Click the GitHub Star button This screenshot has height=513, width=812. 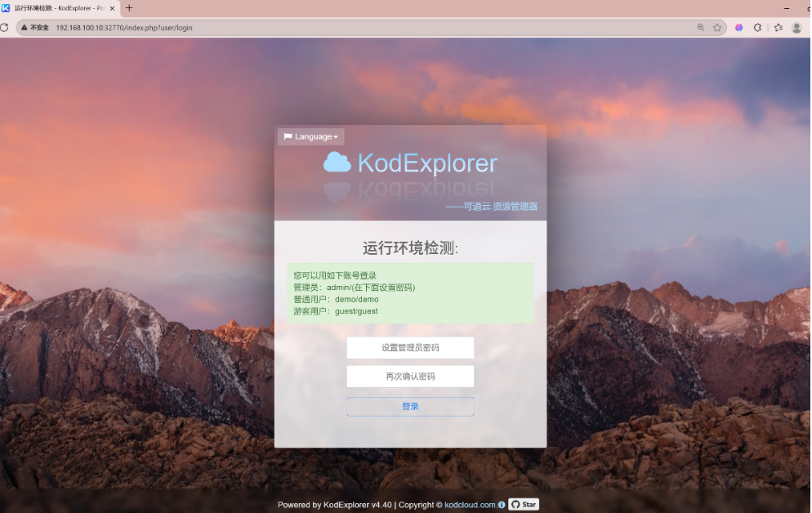524,504
